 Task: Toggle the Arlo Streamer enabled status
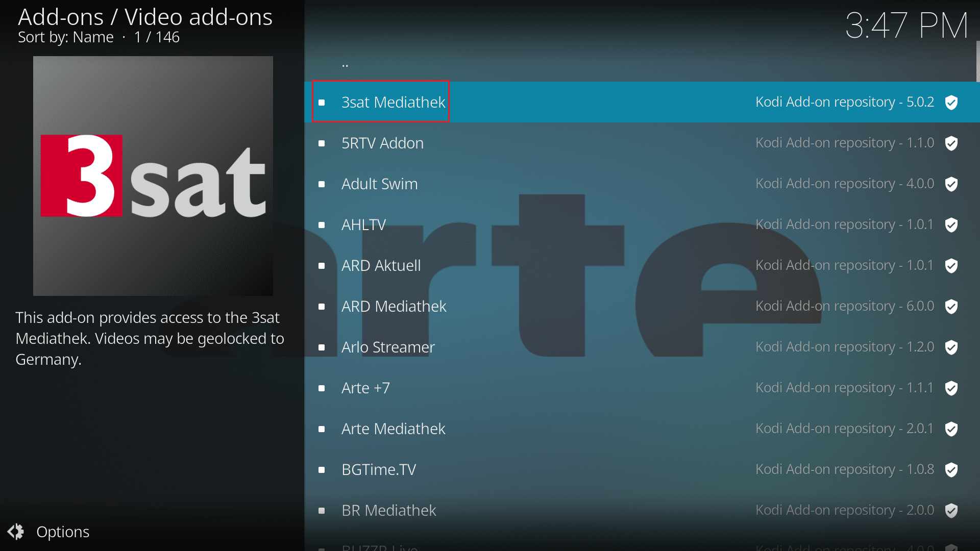[x=323, y=346]
